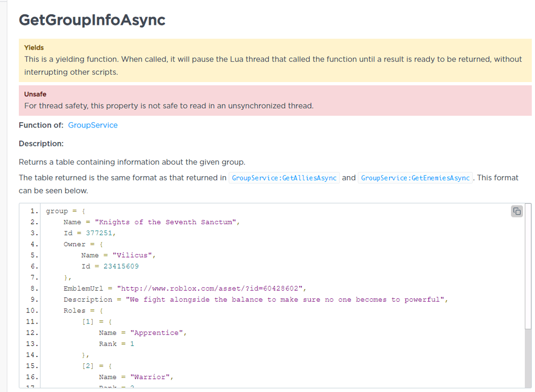
Task: Click the Description string on line 9
Action: [284, 299]
